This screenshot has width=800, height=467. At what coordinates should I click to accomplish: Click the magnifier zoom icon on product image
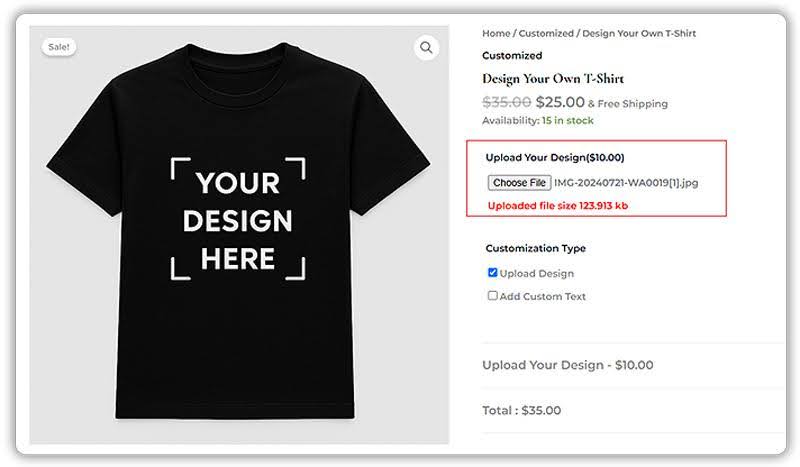pyautogui.click(x=427, y=48)
